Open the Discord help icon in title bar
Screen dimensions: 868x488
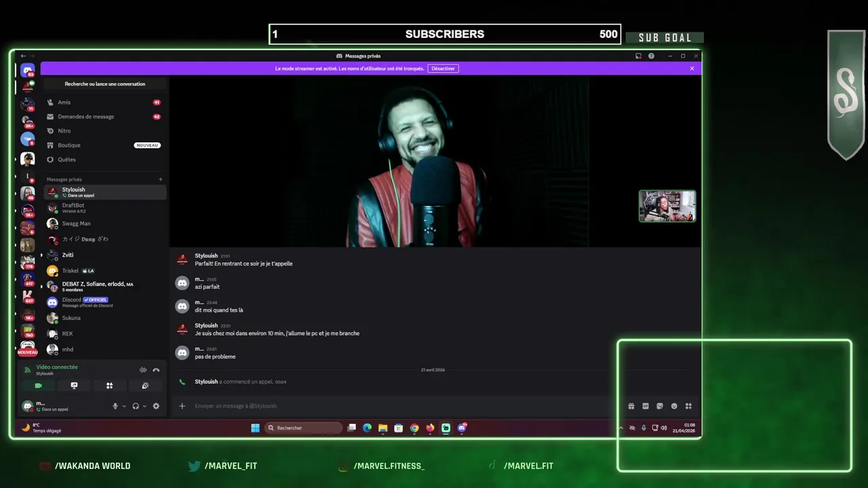click(651, 56)
